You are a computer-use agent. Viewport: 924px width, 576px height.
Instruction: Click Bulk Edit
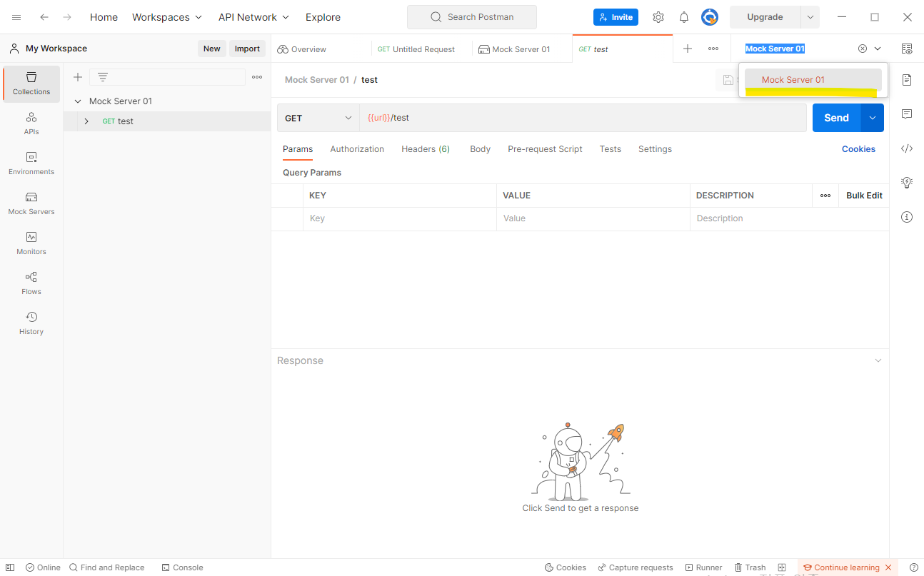[x=864, y=196]
